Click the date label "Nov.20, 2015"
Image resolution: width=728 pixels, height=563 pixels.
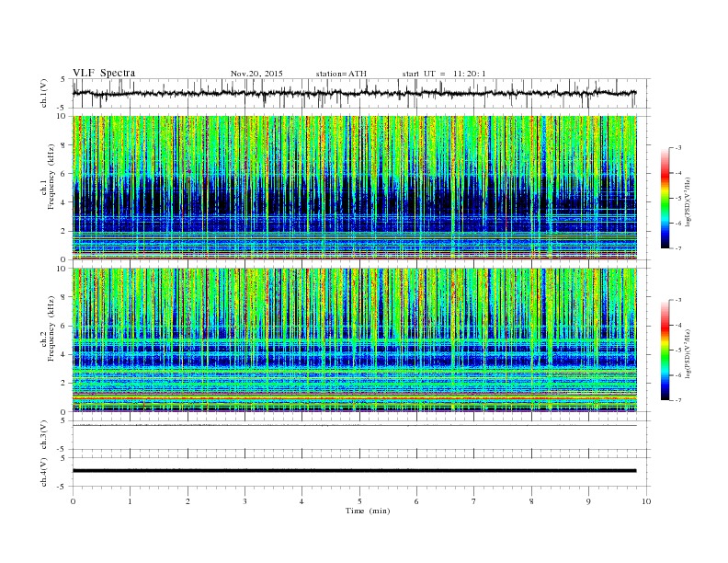256,74
